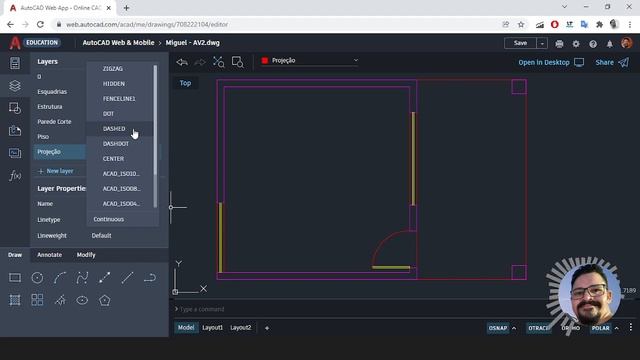
Task: Open the Xref attachments icon in sidebar
Action: coord(15,131)
